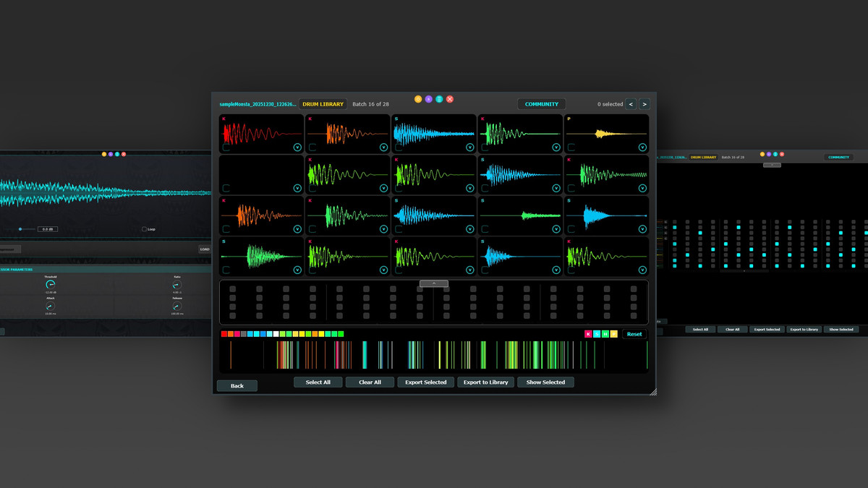Click the Ratio knob in the left window

tap(177, 285)
